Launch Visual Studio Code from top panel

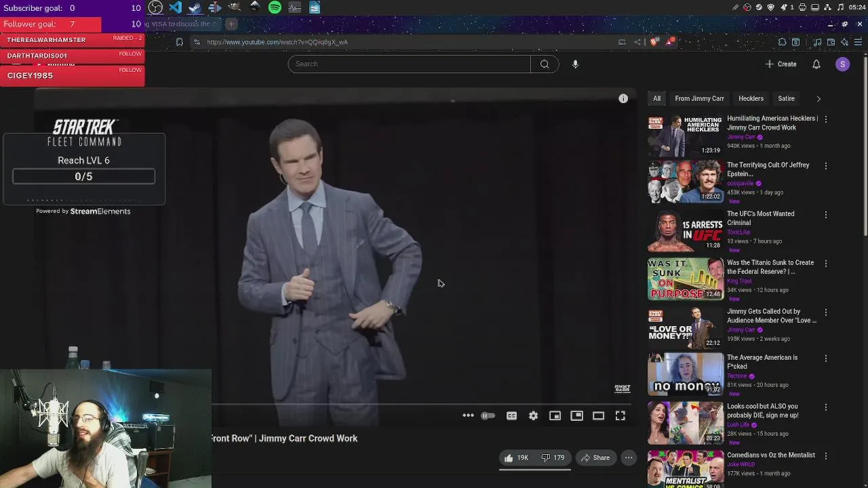(175, 7)
